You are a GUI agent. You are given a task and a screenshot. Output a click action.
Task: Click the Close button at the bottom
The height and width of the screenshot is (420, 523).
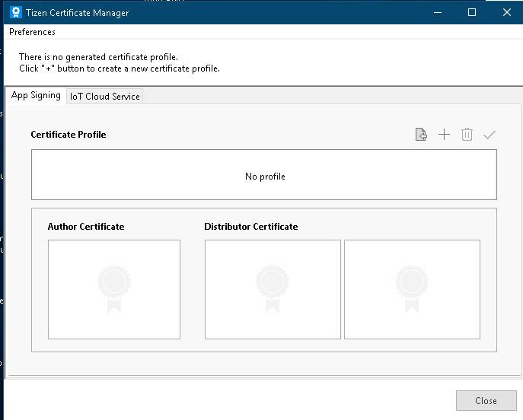pyautogui.click(x=486, y=400)
